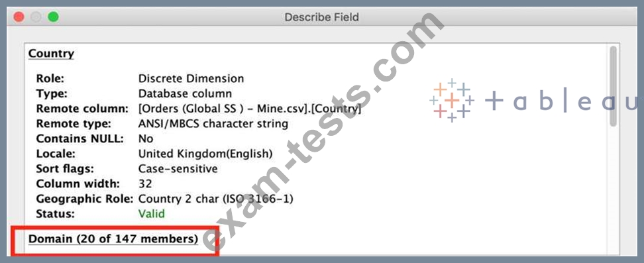Screen dimensions: 644x263
Task: Click the Contains NULL value 'No'
Action: [x=146, y=138]
